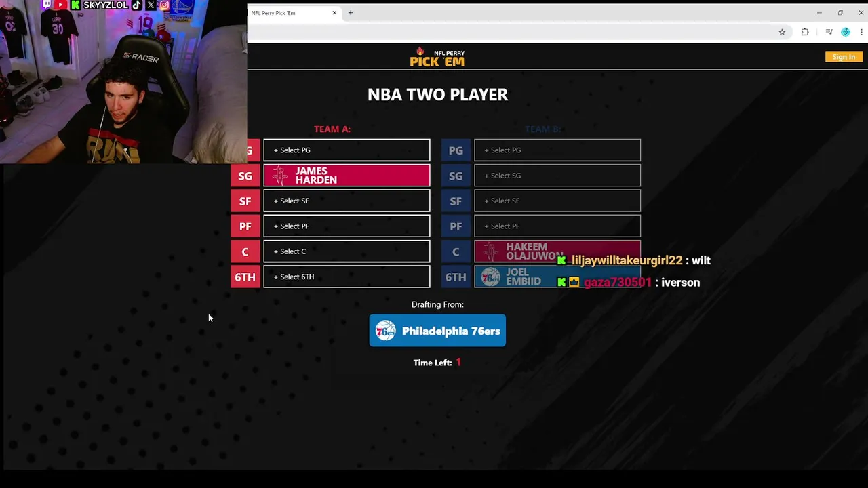
Task: Click chat username liljaywilltakeurgirl22
Action: tap(627, 260)
